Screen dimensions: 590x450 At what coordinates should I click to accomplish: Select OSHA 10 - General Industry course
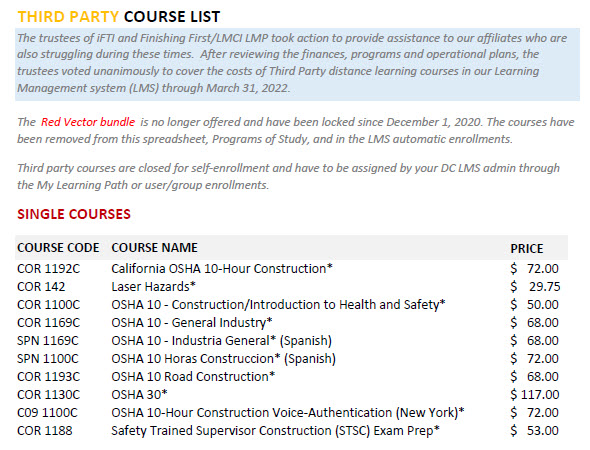pos(192,322)
